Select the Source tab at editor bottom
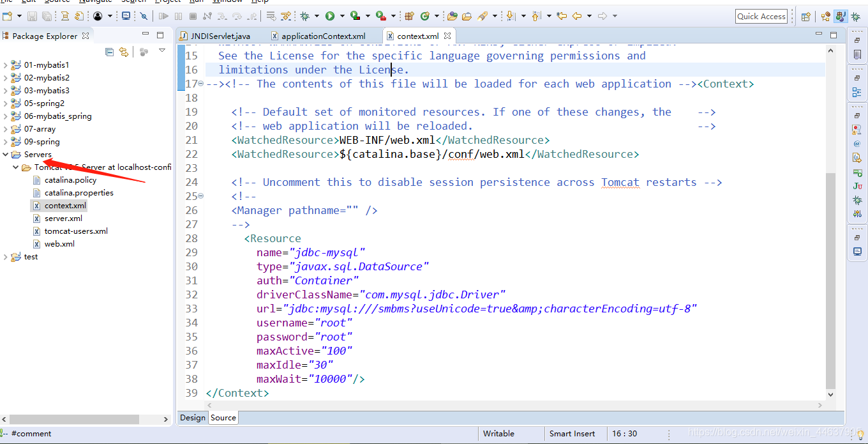 pyautogui.click(x=223, y=417)
